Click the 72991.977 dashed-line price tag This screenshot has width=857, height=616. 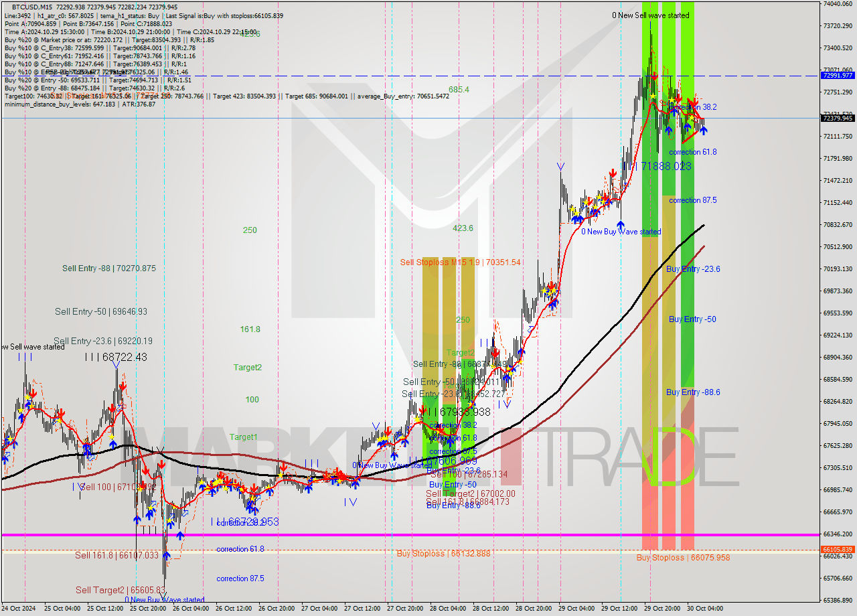tap(837, 76)
